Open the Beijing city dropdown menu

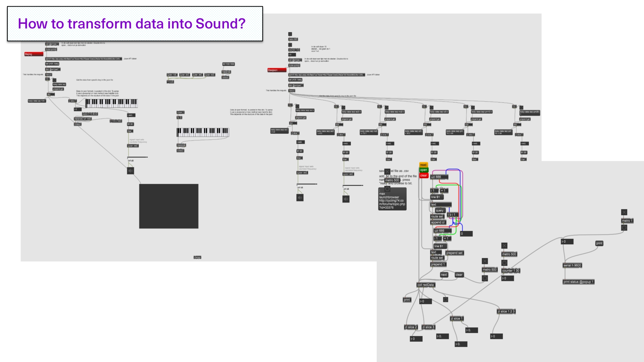[x=34, y=54]
